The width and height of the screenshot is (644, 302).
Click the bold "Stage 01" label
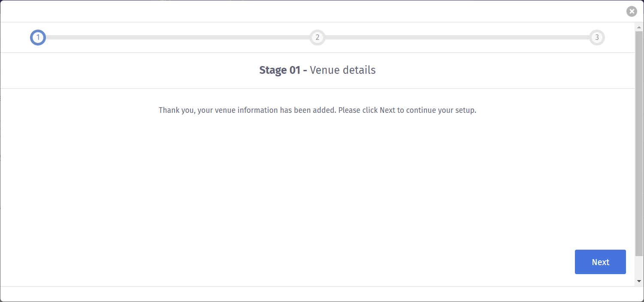coord(279,70)
